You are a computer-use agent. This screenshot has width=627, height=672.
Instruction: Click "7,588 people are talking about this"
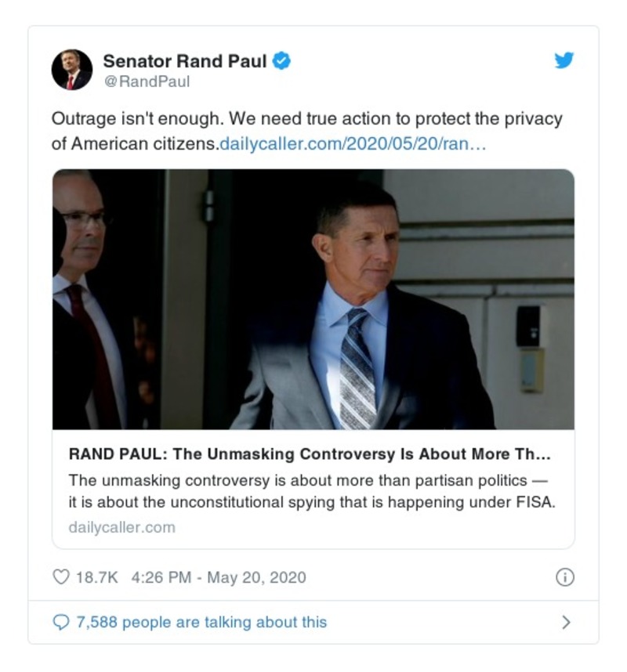click(201, 622)
